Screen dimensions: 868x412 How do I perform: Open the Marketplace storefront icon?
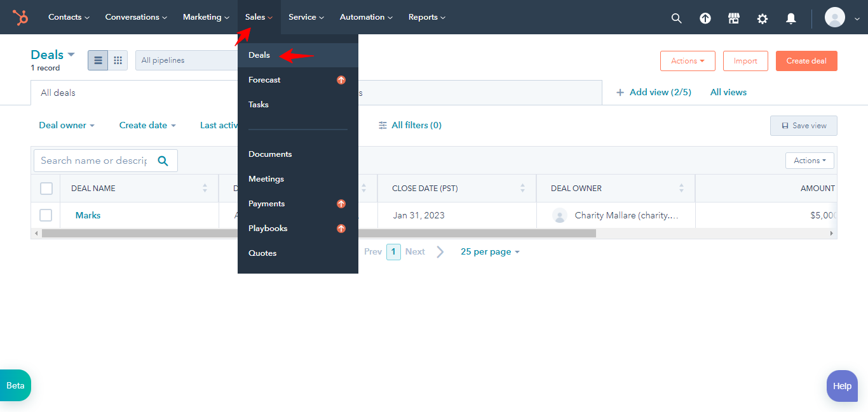(734, 18)
